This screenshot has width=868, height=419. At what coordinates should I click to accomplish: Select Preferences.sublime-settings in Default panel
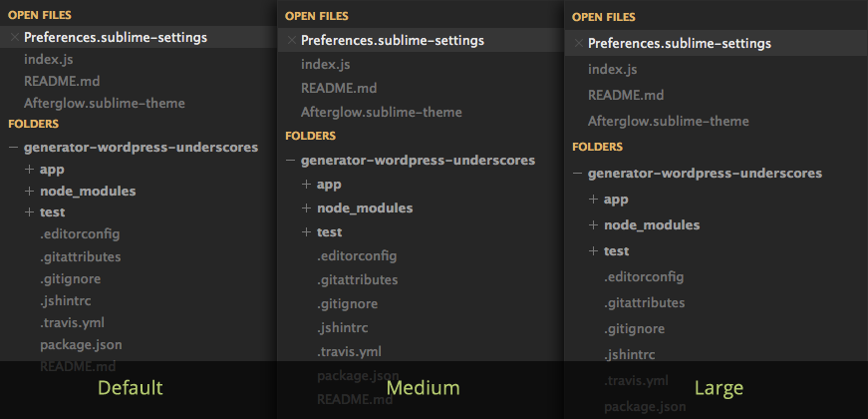[x=116, y=38]
